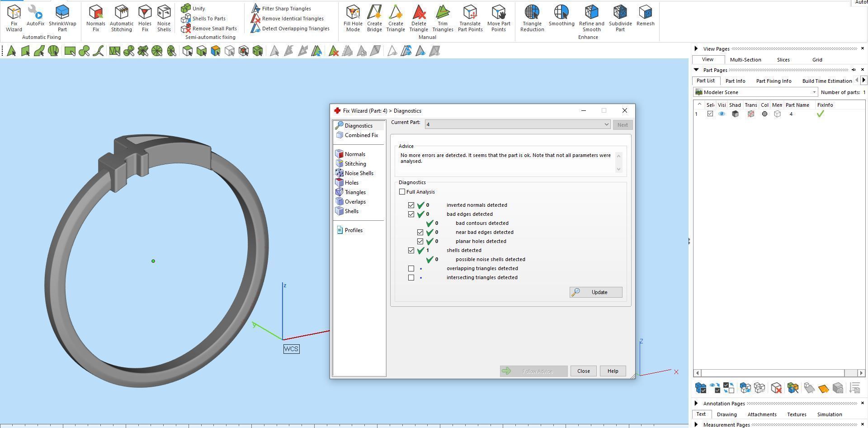Select Translate Part Points

click(x=470, y=18)
